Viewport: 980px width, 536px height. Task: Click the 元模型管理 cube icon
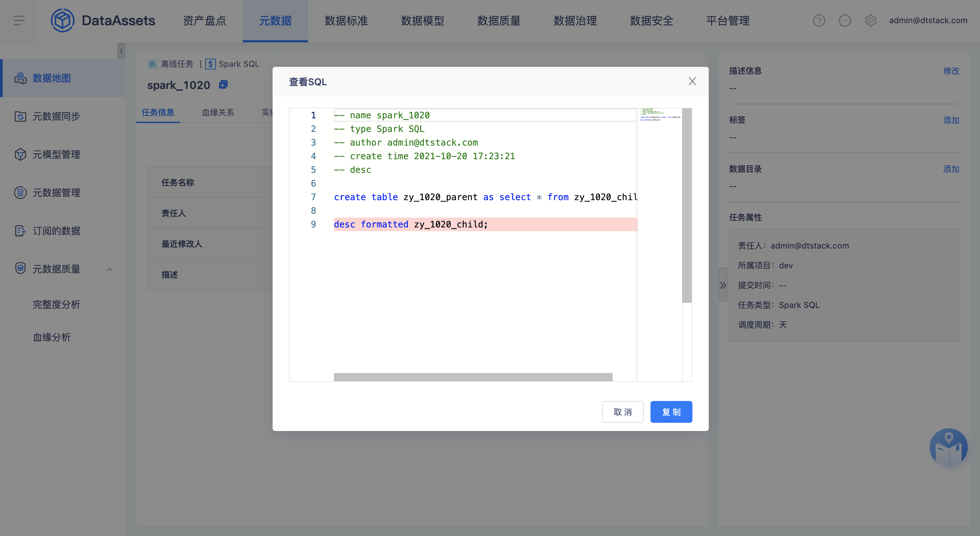tap(20, 154)
